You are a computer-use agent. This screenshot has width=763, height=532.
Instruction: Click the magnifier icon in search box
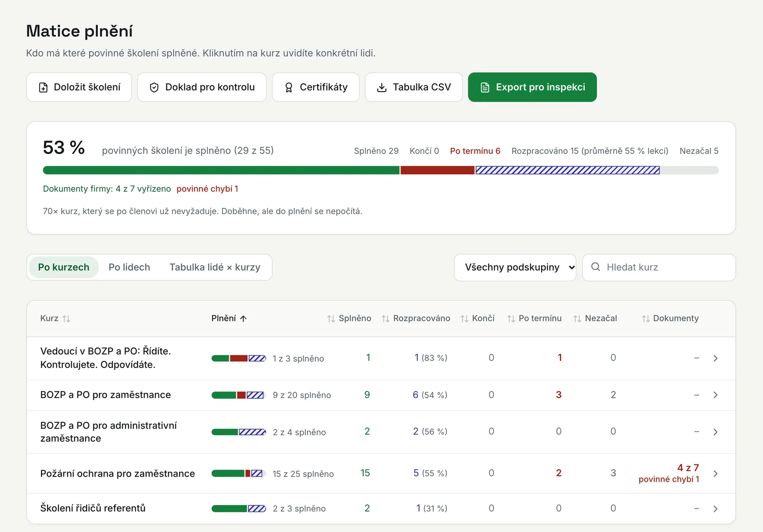(x=596, y=267)
